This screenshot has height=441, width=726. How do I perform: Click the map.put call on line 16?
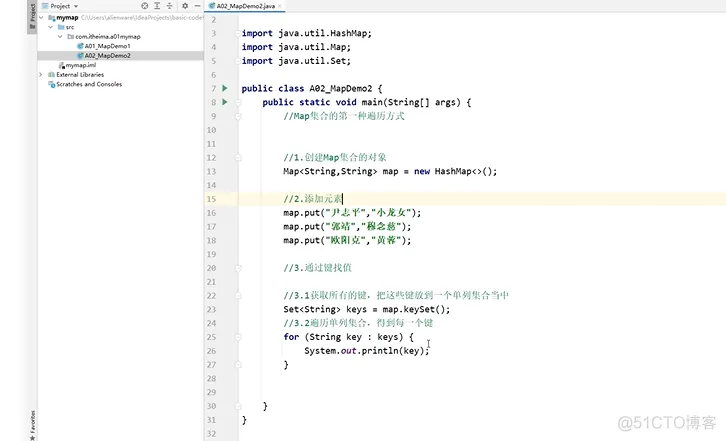coord(352,213)
